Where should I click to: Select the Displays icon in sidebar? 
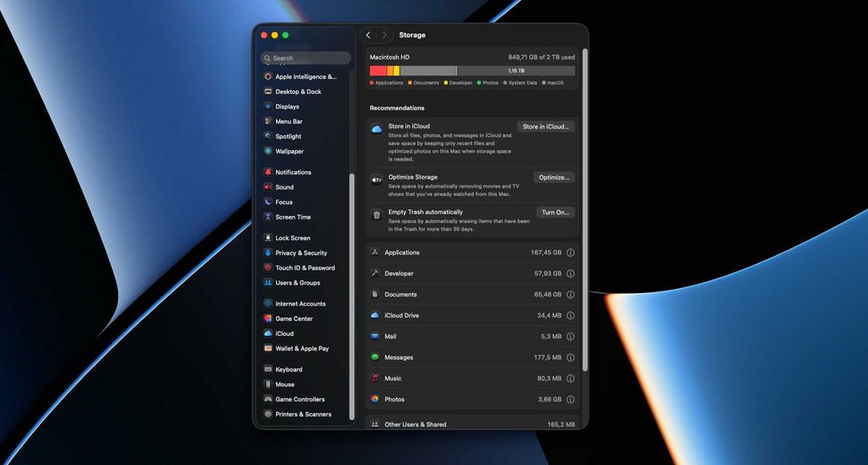point(268,107)
